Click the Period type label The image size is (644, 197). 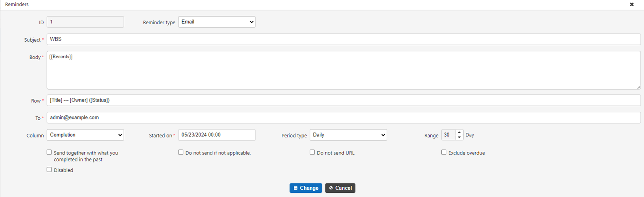click(x=294, y=136)
